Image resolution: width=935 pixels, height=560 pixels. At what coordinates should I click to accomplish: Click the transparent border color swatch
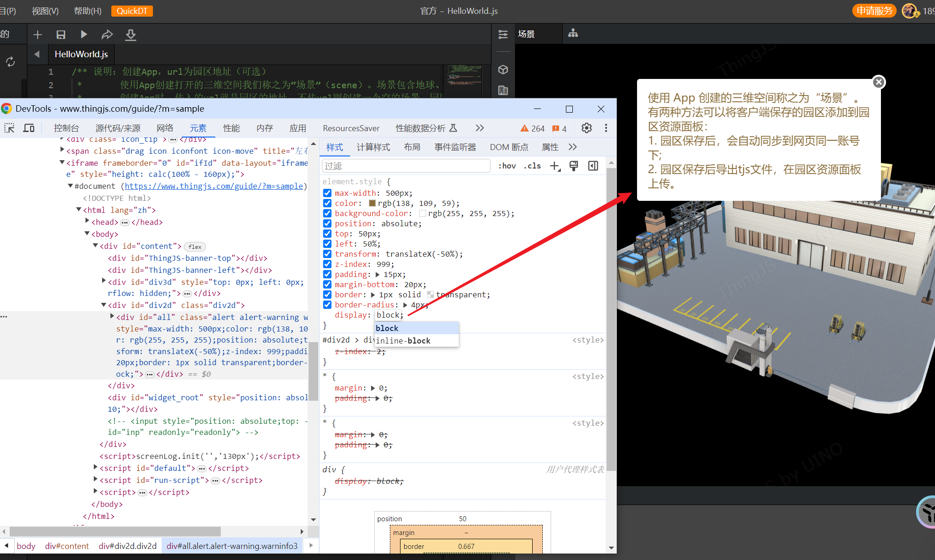coord(431,295)
